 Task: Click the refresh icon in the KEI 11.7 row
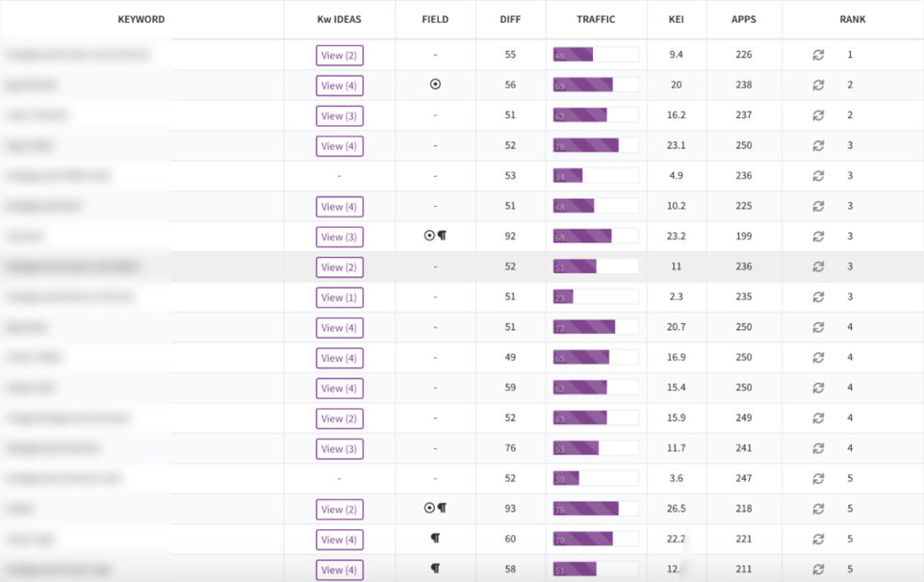click(818, 448)
